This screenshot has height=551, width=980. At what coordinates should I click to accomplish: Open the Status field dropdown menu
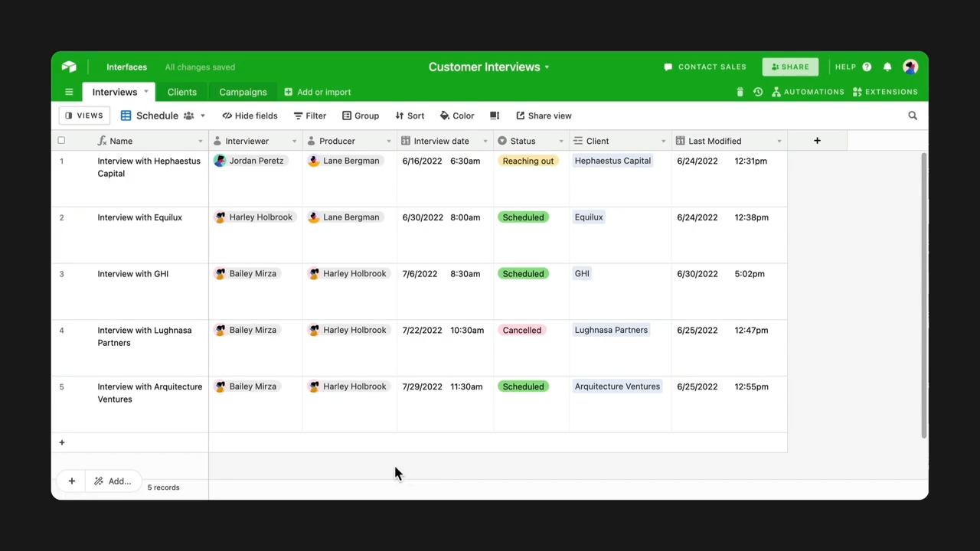click(x=561, y=141)
